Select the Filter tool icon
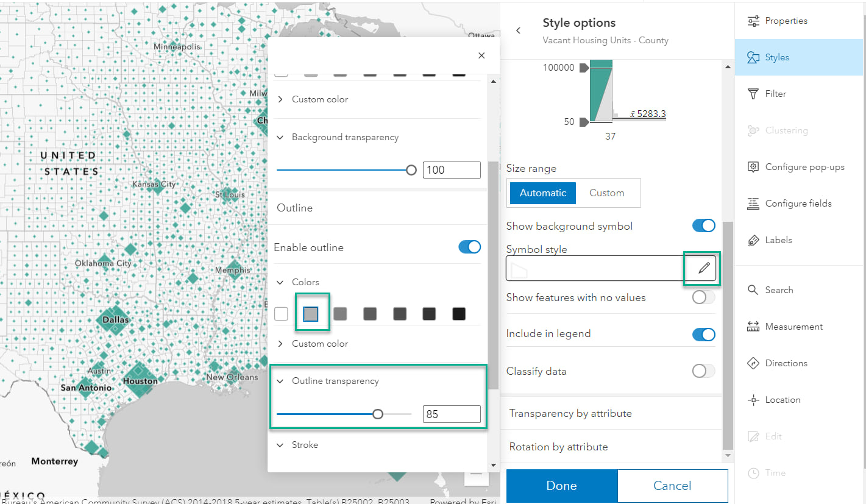866x504 pixels. coord(753,94)
